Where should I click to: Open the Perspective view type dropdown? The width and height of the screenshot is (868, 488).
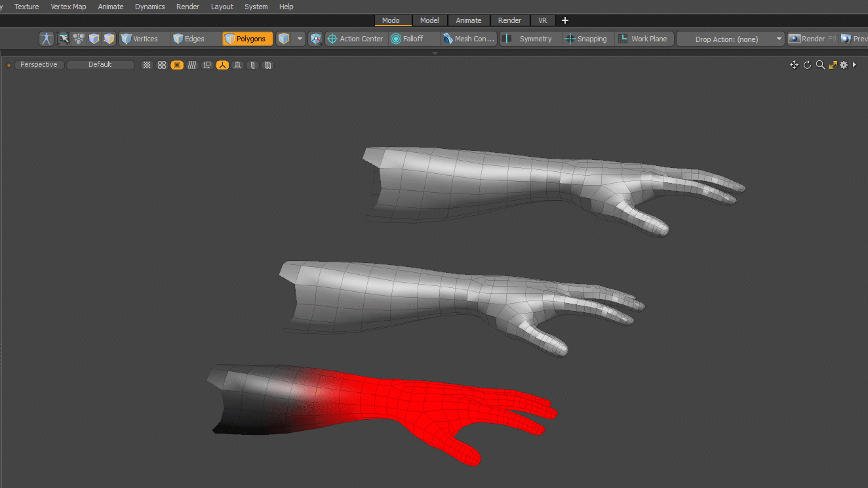(x=39, y=65)
